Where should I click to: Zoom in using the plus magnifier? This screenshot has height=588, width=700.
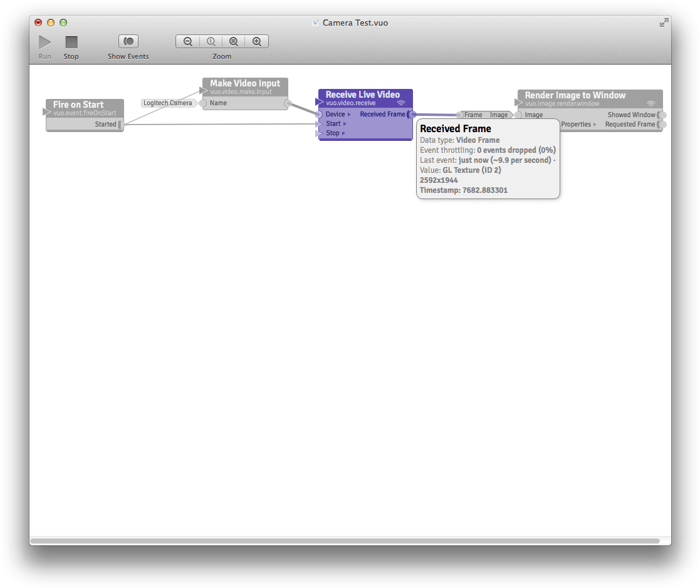pos(257,42)
